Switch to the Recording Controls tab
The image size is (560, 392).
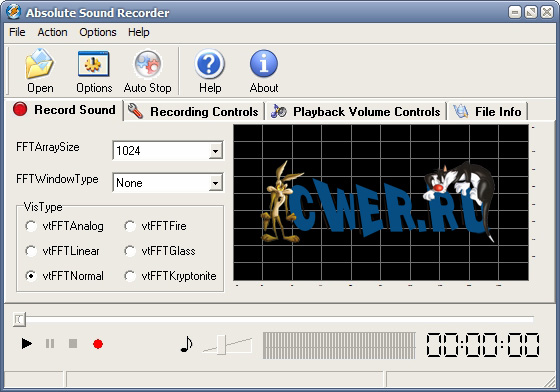pyautogui.click(x=194, y=112)
